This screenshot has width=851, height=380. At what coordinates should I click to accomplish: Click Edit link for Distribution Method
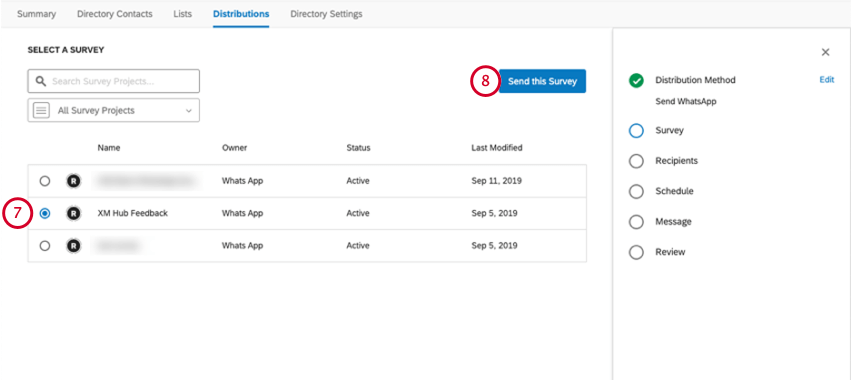(x=827, y=80)
